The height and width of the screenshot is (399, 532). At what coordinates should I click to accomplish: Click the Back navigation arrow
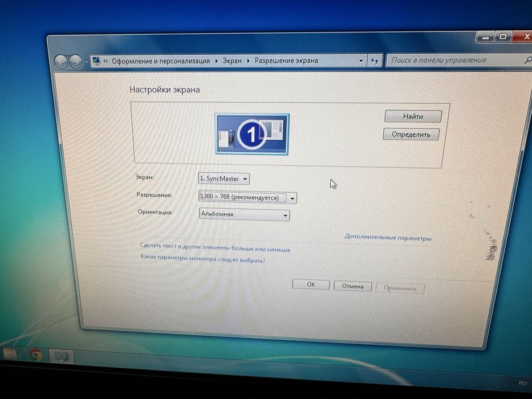(62, 62)
